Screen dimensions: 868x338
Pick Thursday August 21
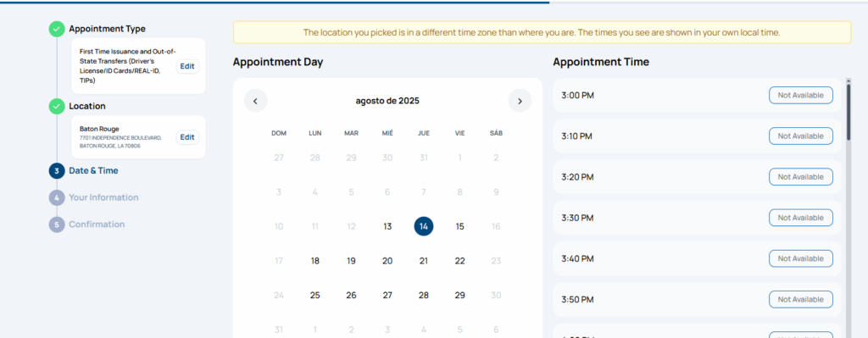(424, 261)
